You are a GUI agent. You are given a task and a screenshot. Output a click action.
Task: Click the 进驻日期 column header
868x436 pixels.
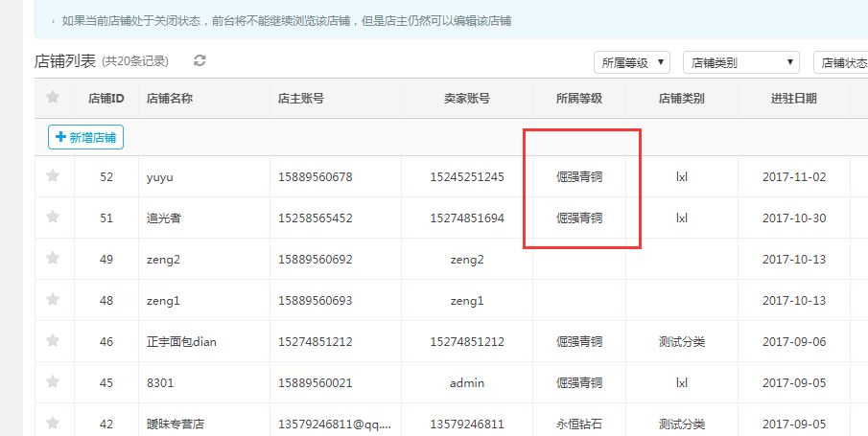click(x=793, y=98)
